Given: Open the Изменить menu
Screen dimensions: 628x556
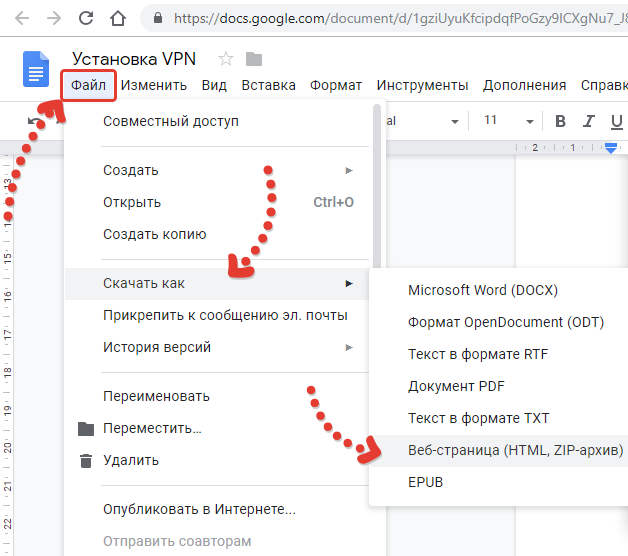Looking at the screenshot, I should coord(154,85).
